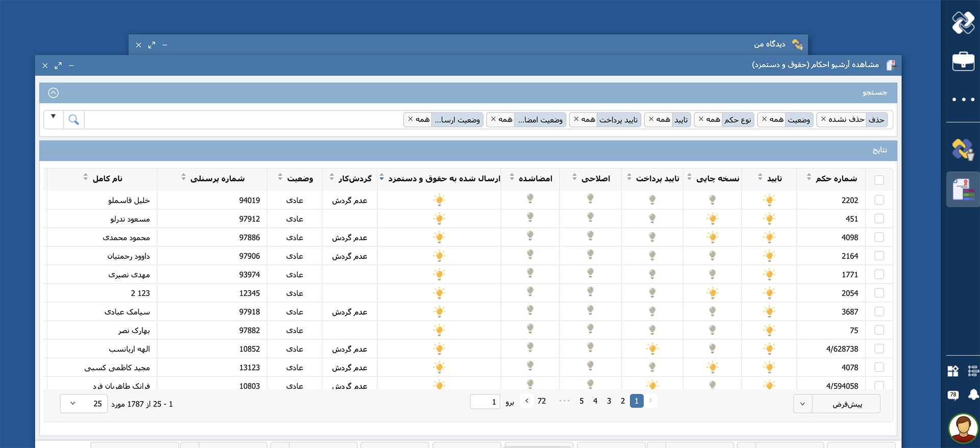This screenshot has height=448, width=980.
Task: Sort by the 'شماره پرسنلی' column header
Action: (217, 178)
